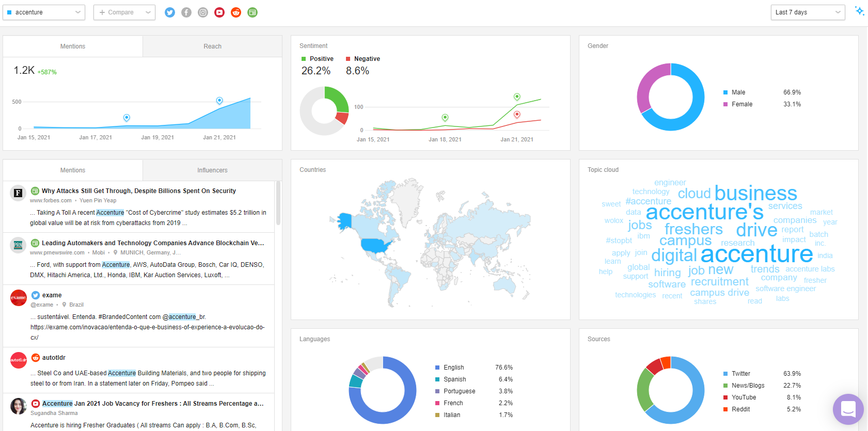Click the News/Blogs legend entry in Sources

point(762,386)
